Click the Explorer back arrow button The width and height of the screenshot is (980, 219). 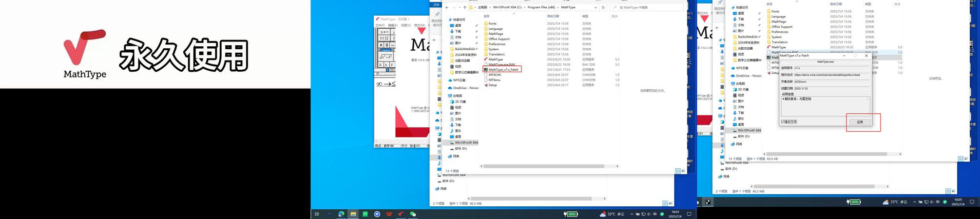click(x=447, y=7)
